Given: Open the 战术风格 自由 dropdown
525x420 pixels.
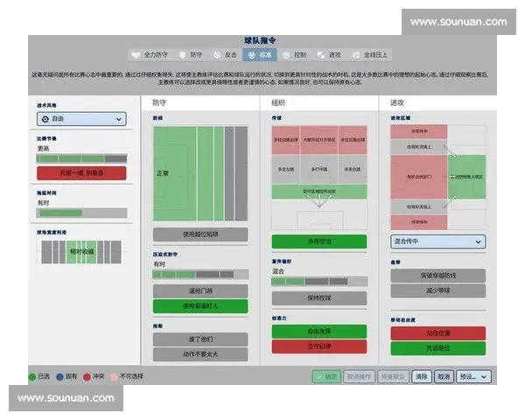Looking at the screenshot, I should [81, 119].
